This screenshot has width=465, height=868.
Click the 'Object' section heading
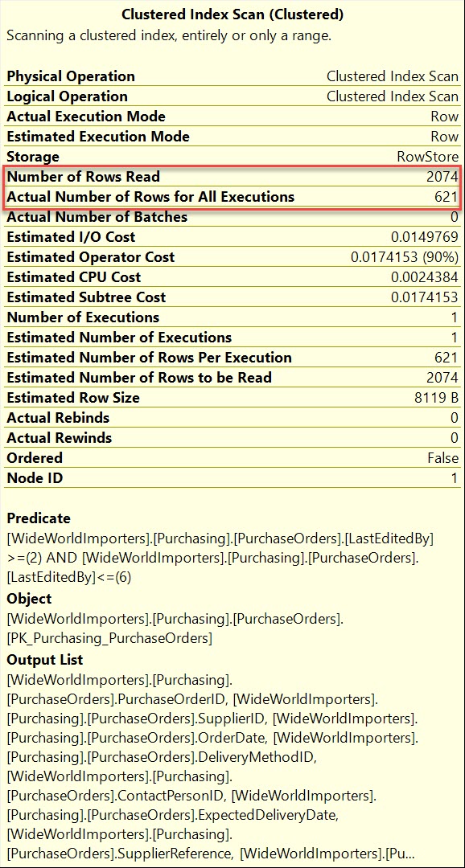point(29,599)
